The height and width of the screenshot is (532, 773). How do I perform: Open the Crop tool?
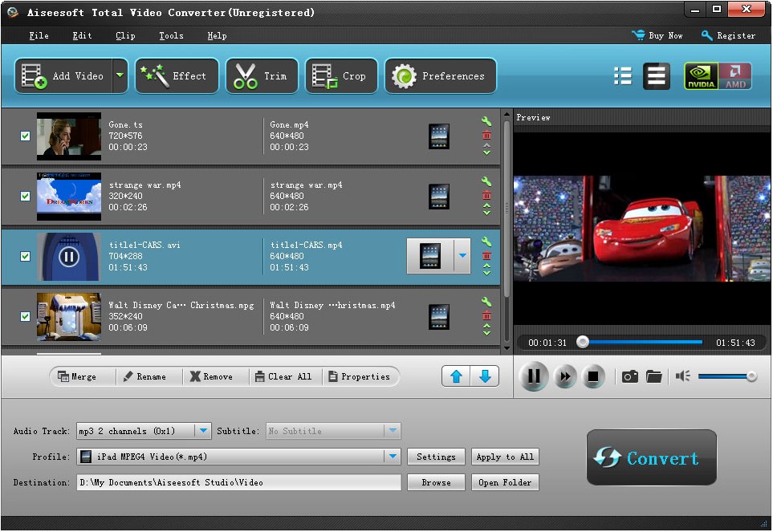click(340, 75)
